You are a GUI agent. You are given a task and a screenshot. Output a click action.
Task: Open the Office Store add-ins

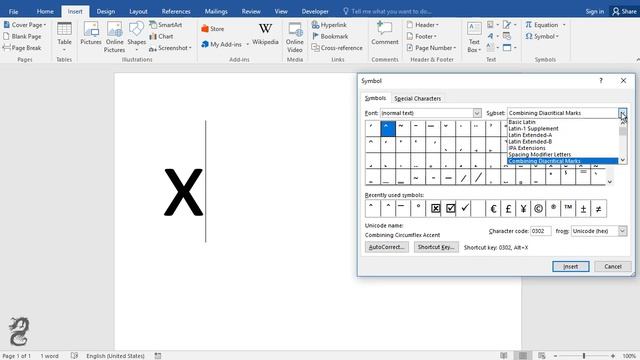[x=213, y=29]
